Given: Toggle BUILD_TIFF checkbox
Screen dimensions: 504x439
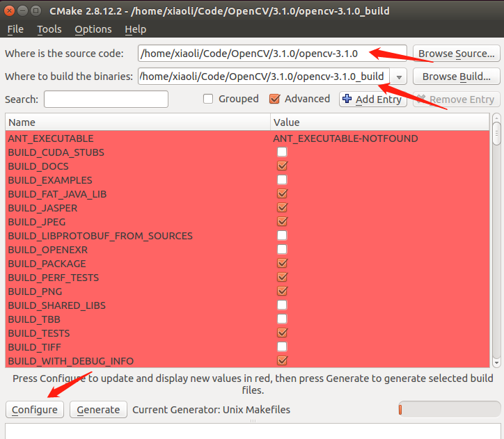Looking at the screenshot, I should click(282, 346).
